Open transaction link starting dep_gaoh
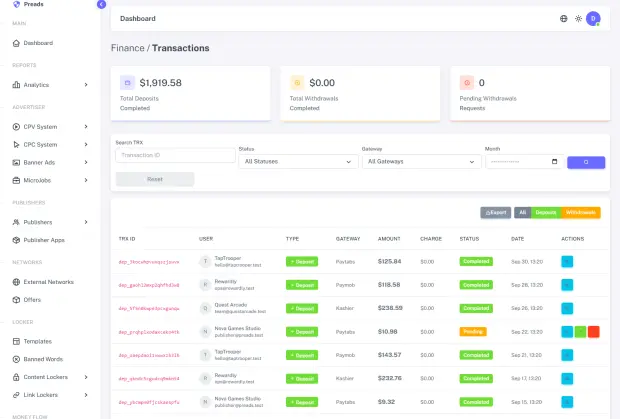 pyautogui.click(x=149, y=285)
